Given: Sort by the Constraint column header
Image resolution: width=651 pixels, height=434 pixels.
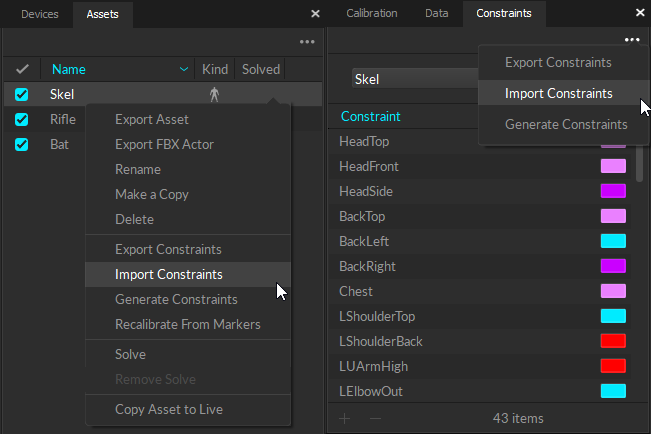Looking at the screenshot, I should [x=371, y=116].
